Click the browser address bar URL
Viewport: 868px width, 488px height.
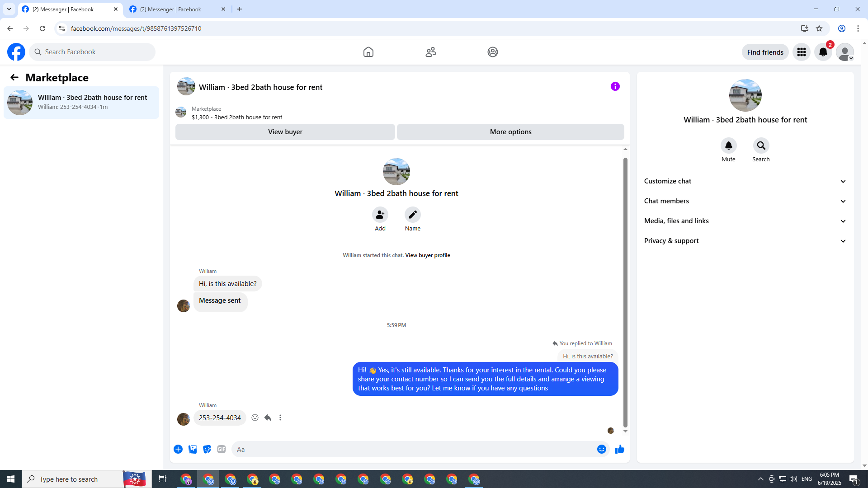pos(136,28)
